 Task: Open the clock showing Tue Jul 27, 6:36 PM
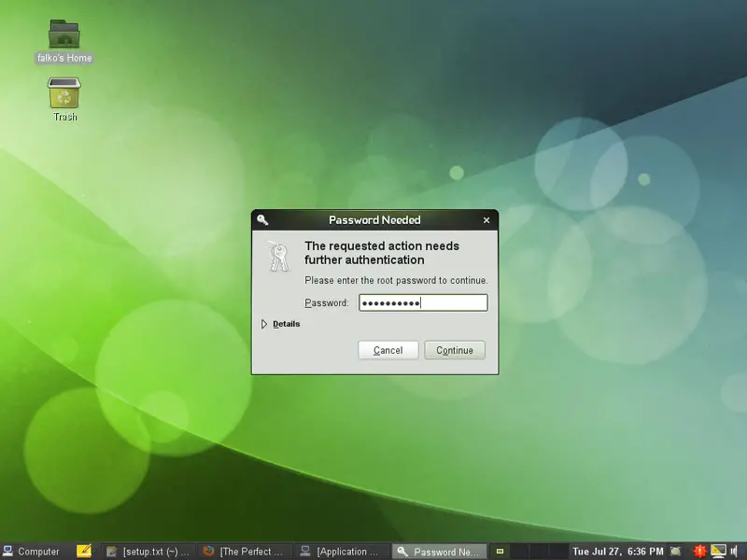click(x=618, y=552)
